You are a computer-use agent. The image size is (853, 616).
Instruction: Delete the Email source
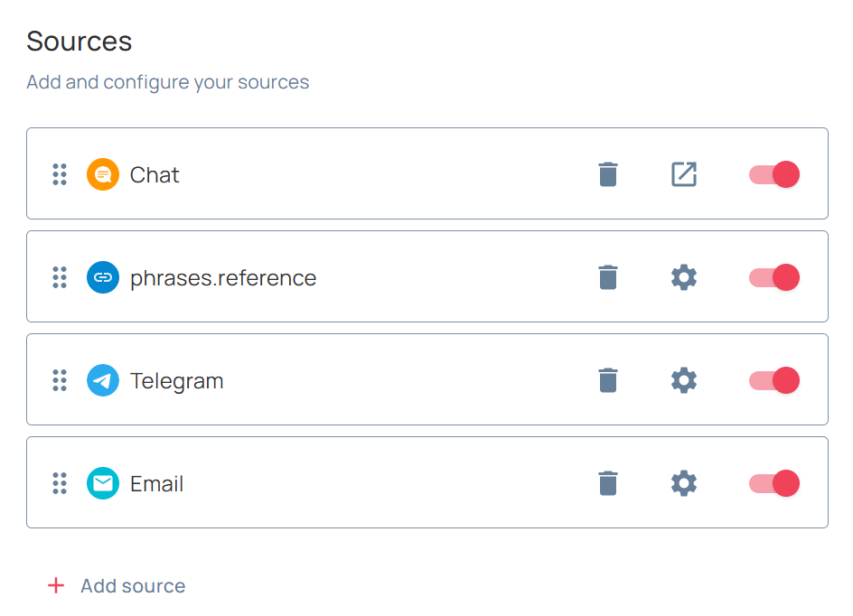click(x=608, y=483)
